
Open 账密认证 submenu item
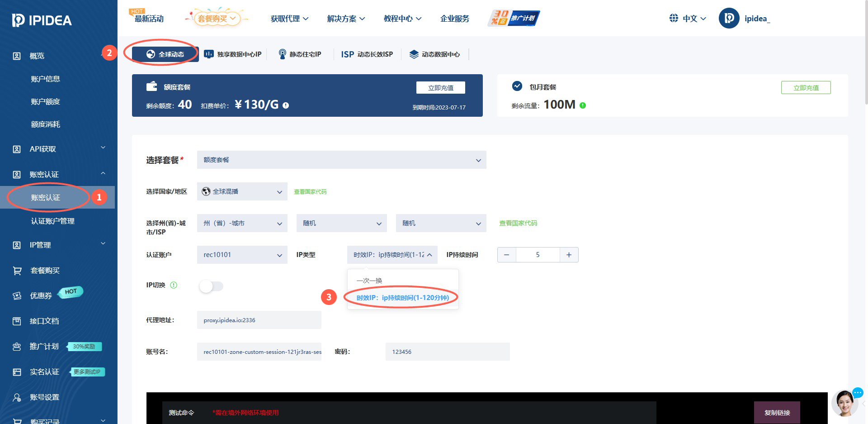(46, 197)
